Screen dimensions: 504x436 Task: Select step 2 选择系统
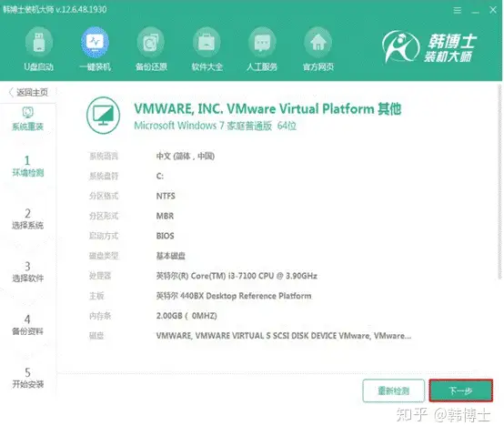pyautogui.click(x=27, y=218)
